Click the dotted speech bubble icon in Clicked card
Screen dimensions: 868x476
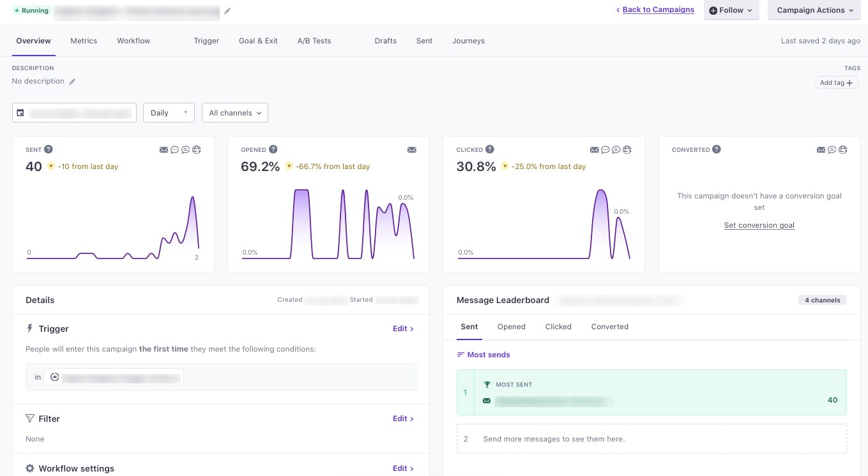[x=605, y=150]
